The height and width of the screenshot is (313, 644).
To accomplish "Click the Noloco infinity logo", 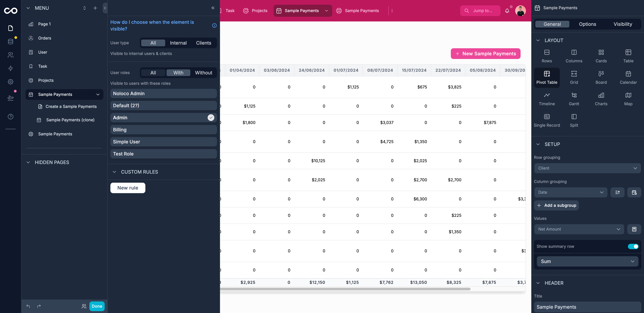I will (11, 11).
